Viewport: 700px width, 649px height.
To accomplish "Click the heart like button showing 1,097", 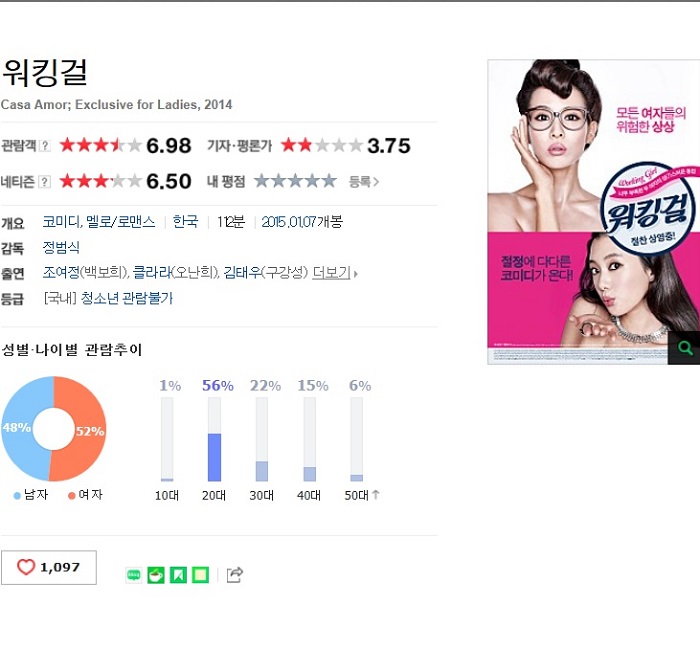I will pyautogui.click(x=49, y=567).
